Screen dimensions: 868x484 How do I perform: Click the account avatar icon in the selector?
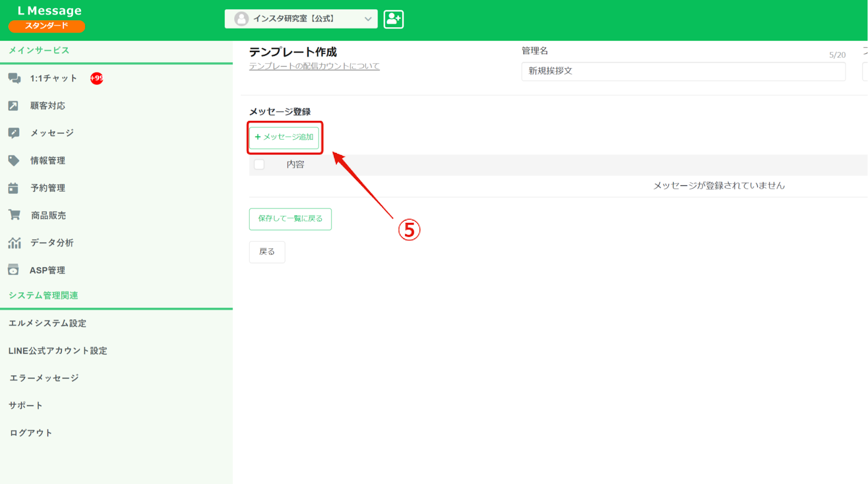(x=241, y=18)
